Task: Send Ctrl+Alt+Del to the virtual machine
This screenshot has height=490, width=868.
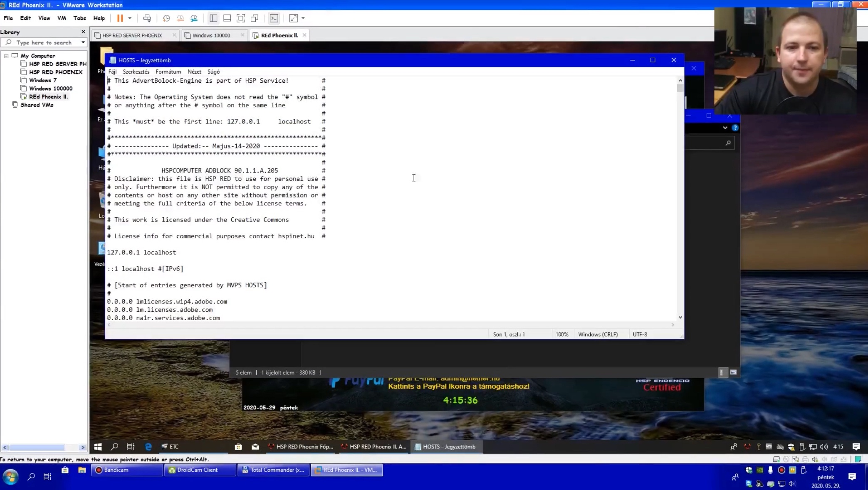Action: coord(147,18)
